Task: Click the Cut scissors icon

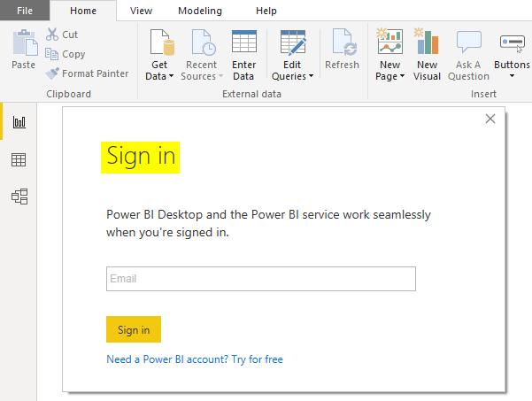Action: pos(52,35)
